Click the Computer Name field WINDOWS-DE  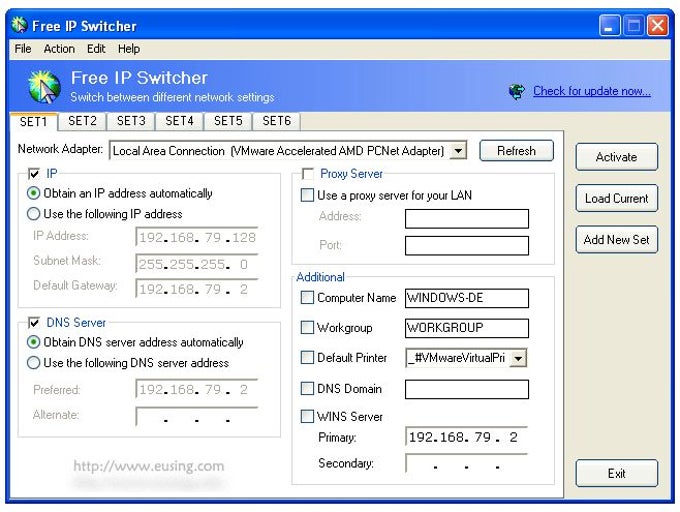467,298
